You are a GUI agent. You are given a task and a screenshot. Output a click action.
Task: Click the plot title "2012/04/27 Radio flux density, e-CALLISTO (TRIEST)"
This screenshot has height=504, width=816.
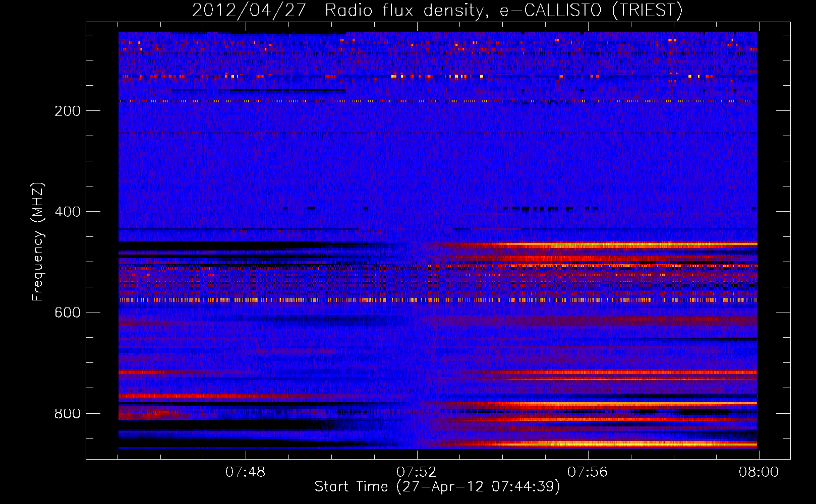(437, 10)
